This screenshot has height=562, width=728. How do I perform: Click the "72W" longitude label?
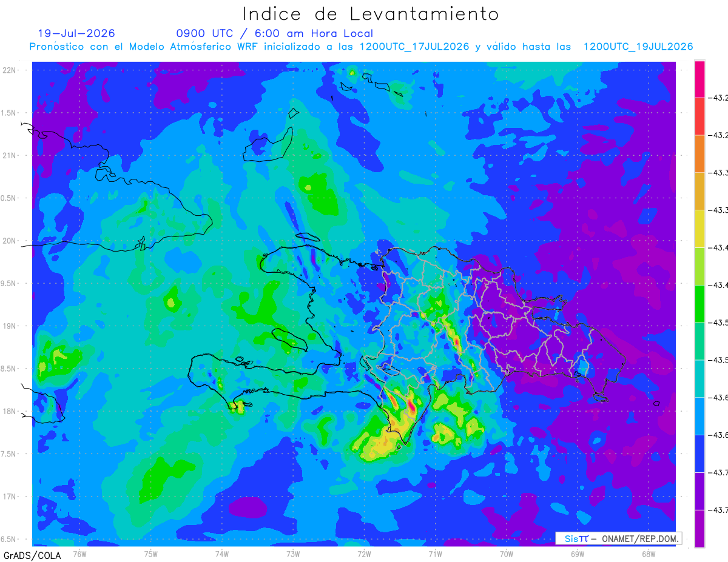pos(364,553)
